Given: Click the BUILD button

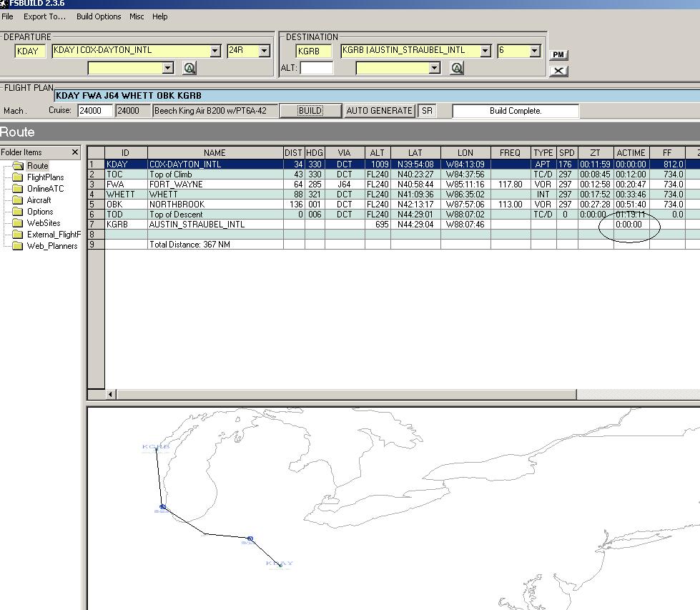Looking at the screenshot, I should click(x=310, y=111).
